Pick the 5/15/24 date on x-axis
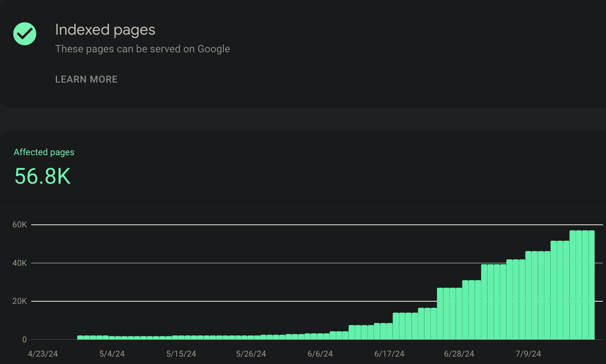Viewport: 606px width, 364px height. pyautogui.click(x=181, y=354)
